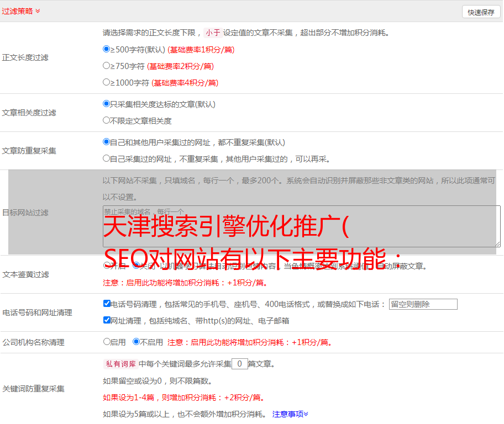Click the keyword article count input box
The width and height of the screenshot is (504, 424).
[239, 364]
